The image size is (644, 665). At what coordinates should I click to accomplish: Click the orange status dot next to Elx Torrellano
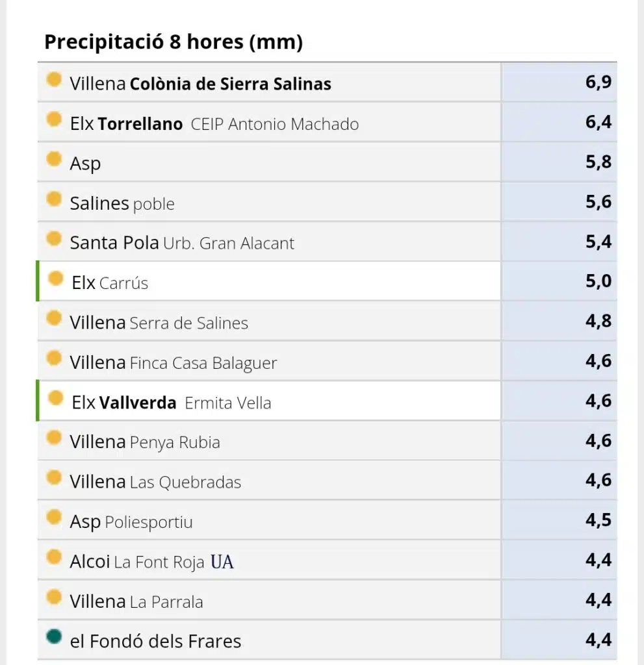(54, 119)
